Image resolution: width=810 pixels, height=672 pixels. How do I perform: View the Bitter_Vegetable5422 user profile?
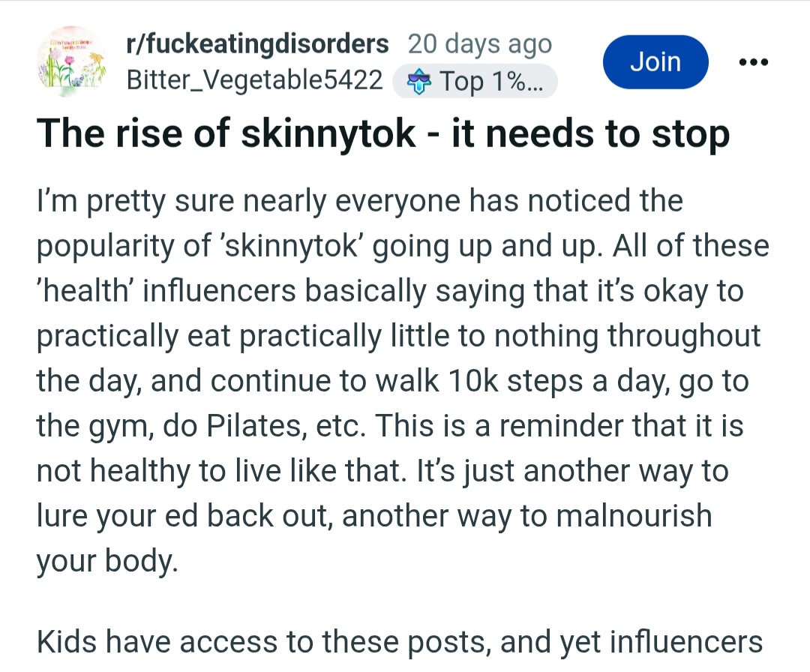point(255,80)
